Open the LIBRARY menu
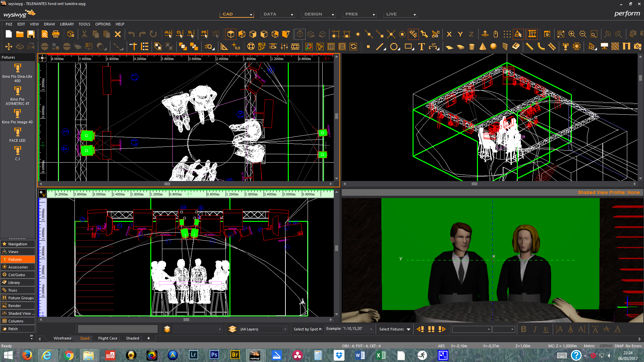Image resolution: width=644 pixels, height=362 pixels. (67, 24)
